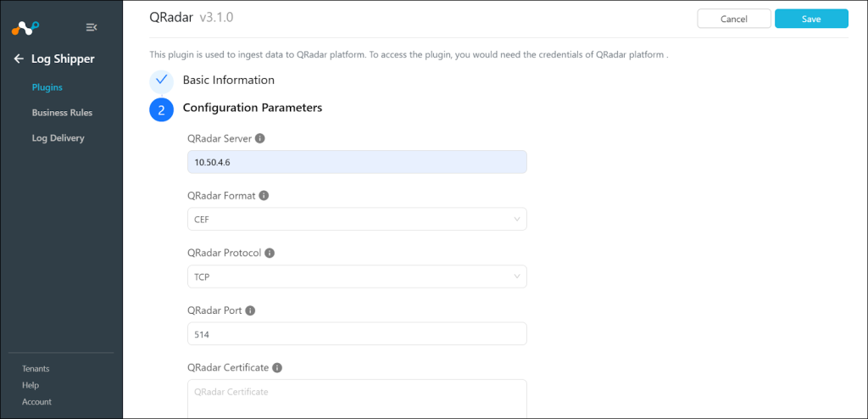Click the Basic Information step title

click(x=229, y=80)
